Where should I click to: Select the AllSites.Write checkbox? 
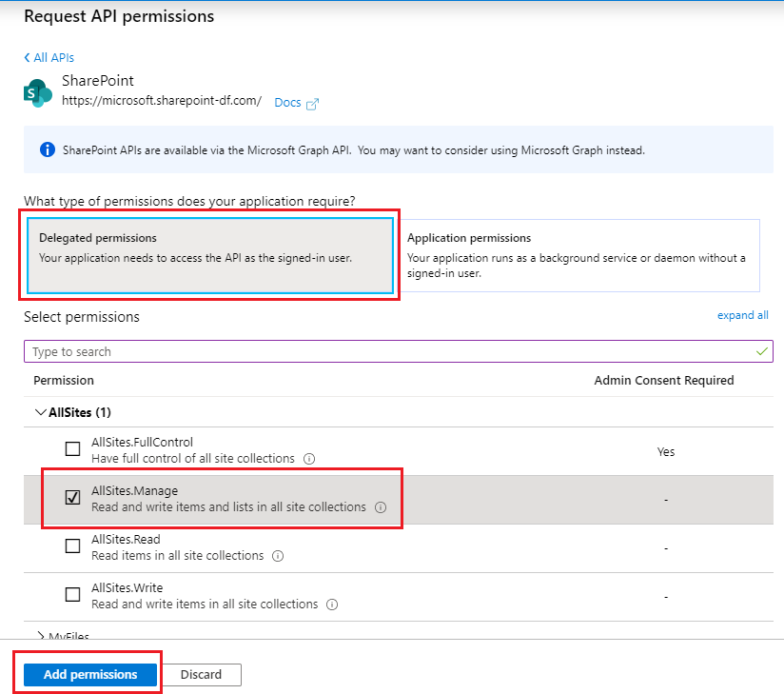[72, 595]
